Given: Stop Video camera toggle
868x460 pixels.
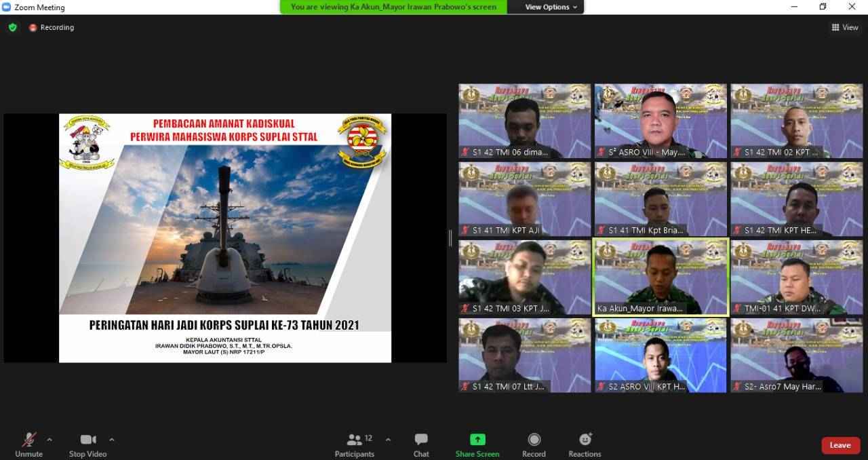Looking at the screenshot, I should [x=87, y=440].
